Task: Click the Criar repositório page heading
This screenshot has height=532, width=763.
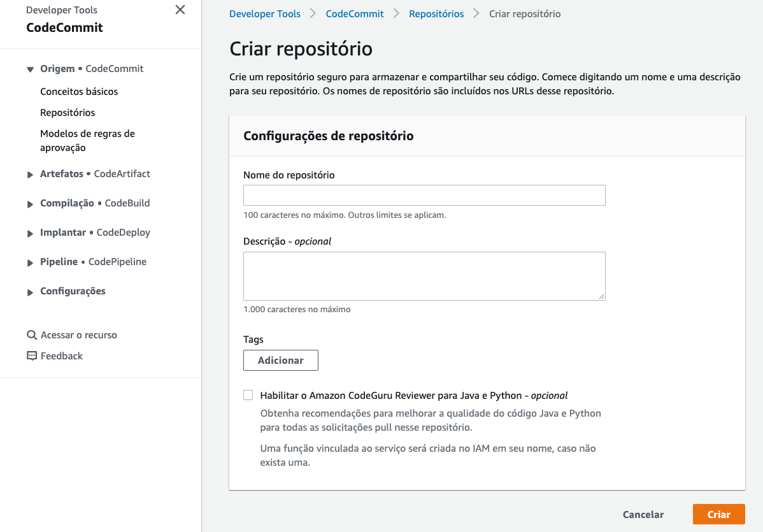Action: point(301,48)
